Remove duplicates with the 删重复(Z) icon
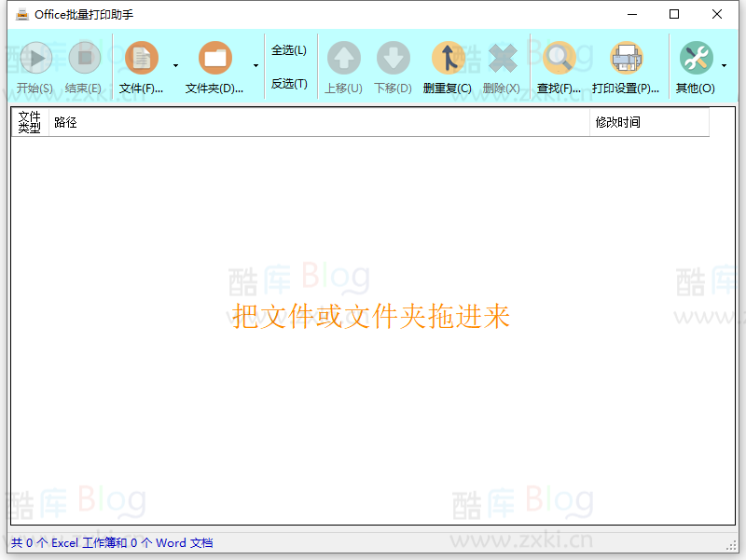This screenshot has width=746, height=560. 448,57
